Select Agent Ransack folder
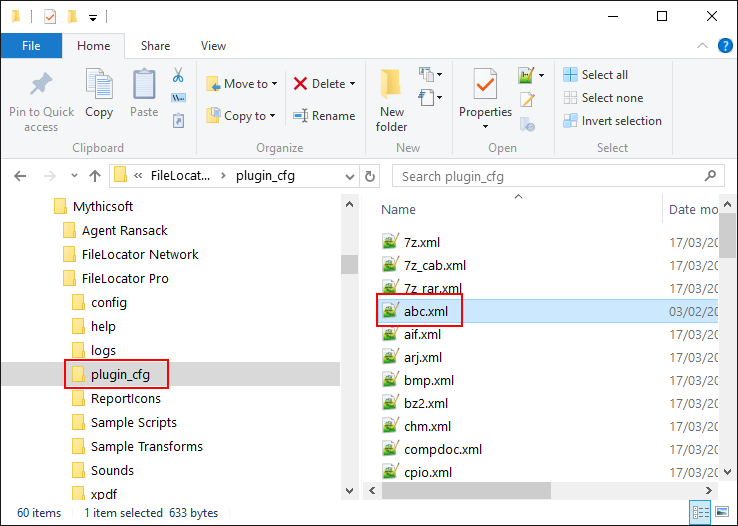 coord(115,231)
